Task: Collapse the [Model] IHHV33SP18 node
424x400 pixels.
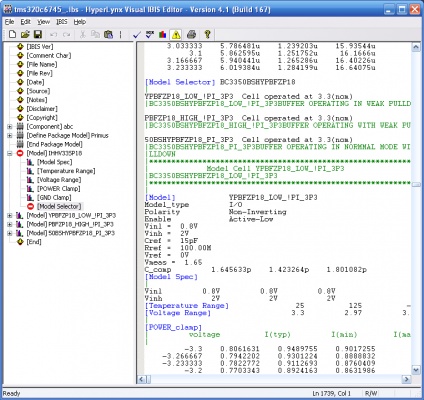Action: (x=10, y=153)
